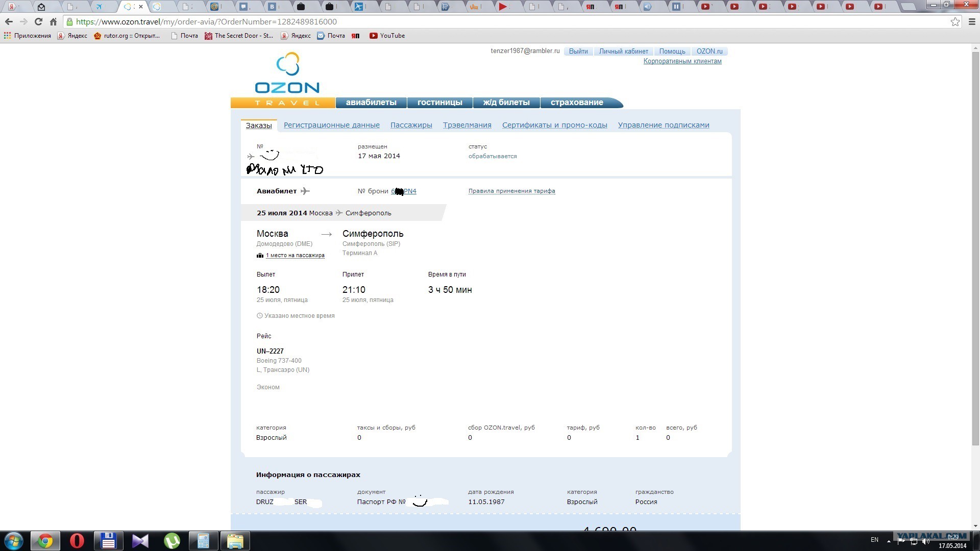
Task: Open the Помощь help link
Action: pyautogui.click(x=672, y=52)
